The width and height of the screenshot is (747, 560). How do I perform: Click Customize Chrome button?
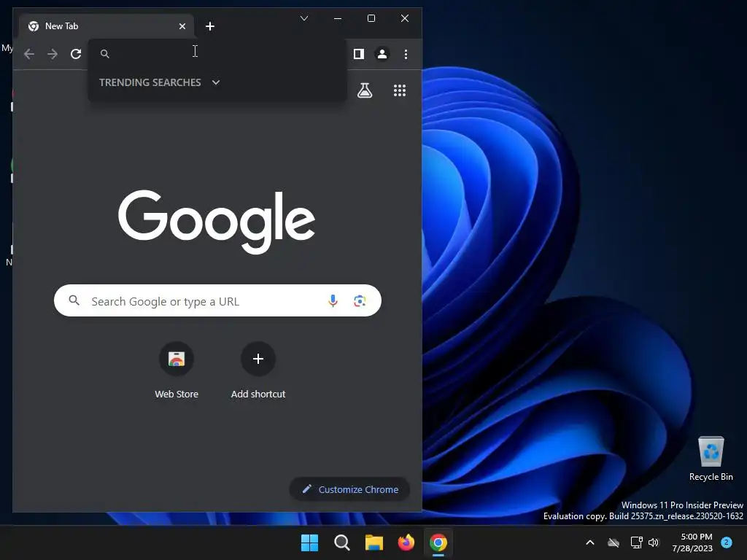point(350,489)
